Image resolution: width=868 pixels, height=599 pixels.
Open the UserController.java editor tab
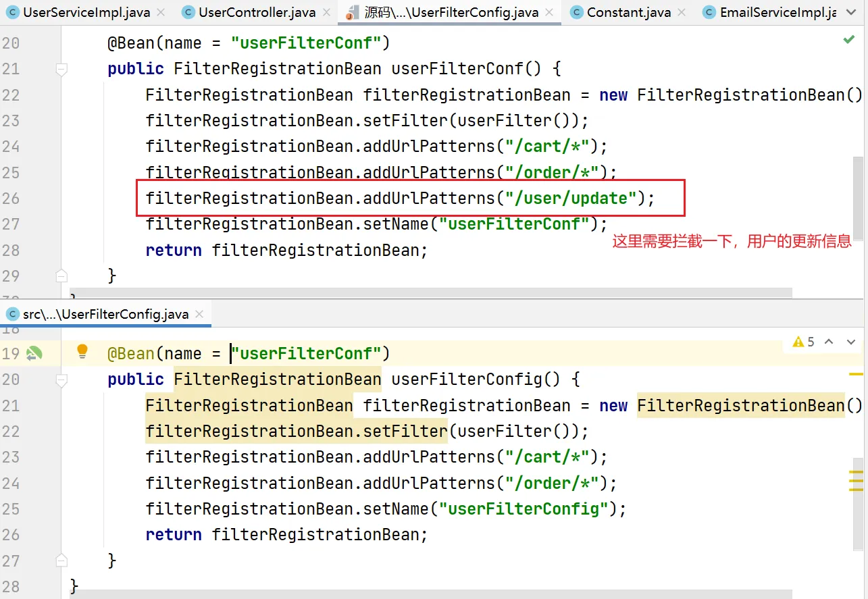point(257,12)
